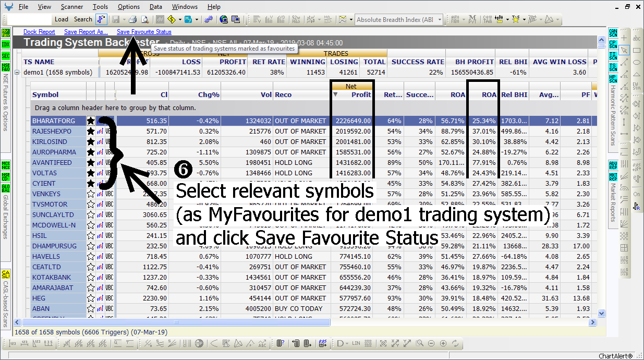Click the grid icon in bottom toolbar

point(369,343)
